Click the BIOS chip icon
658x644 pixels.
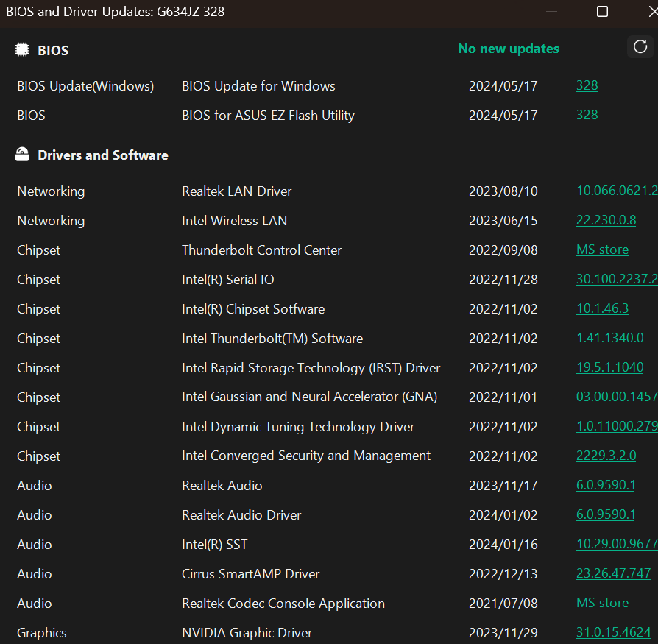[22, 49]
